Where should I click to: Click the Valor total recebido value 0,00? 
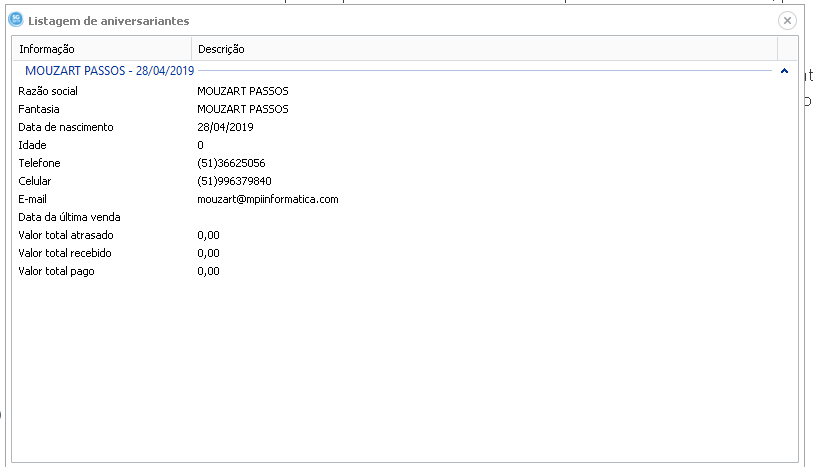(208, 253)
